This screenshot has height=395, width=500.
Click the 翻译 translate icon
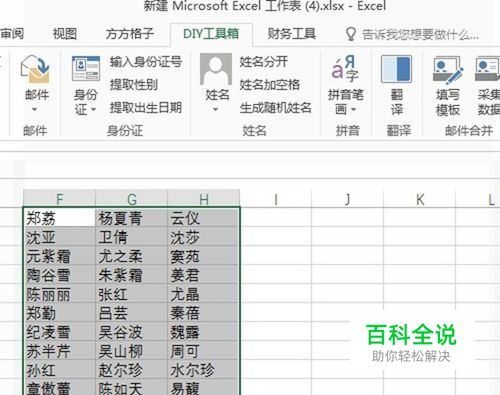pos(396,69)
